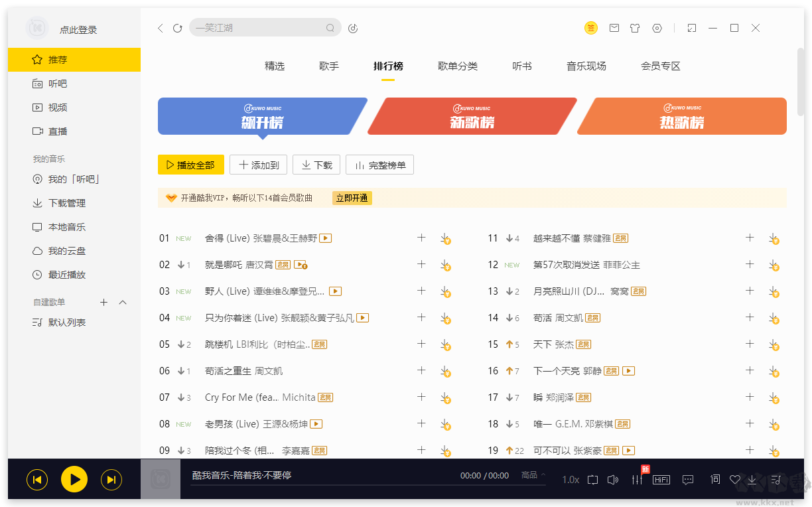Open the 1.0x playback speed selector
The height and width of the screenshot is (507, 812).
[x=571, y=479]
